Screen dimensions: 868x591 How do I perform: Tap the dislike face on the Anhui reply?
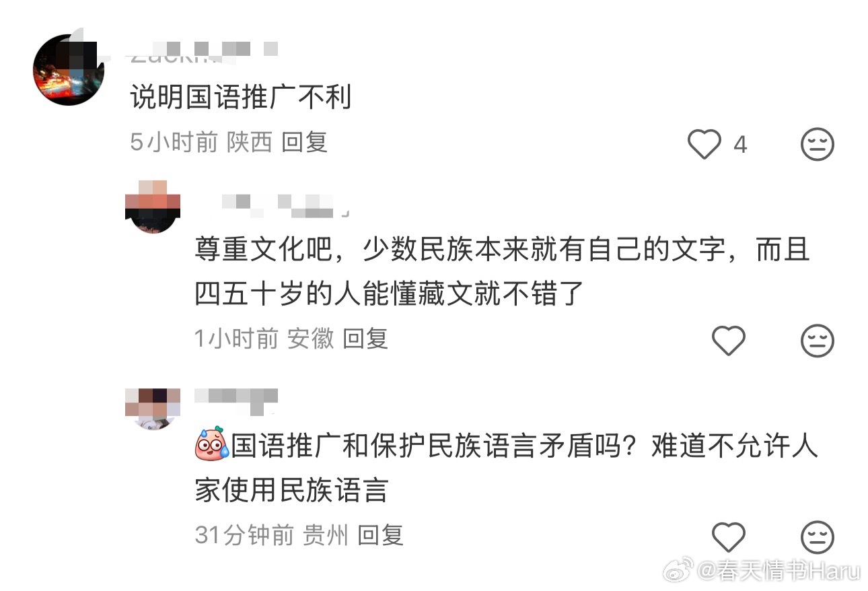click(x=818, y=340)
